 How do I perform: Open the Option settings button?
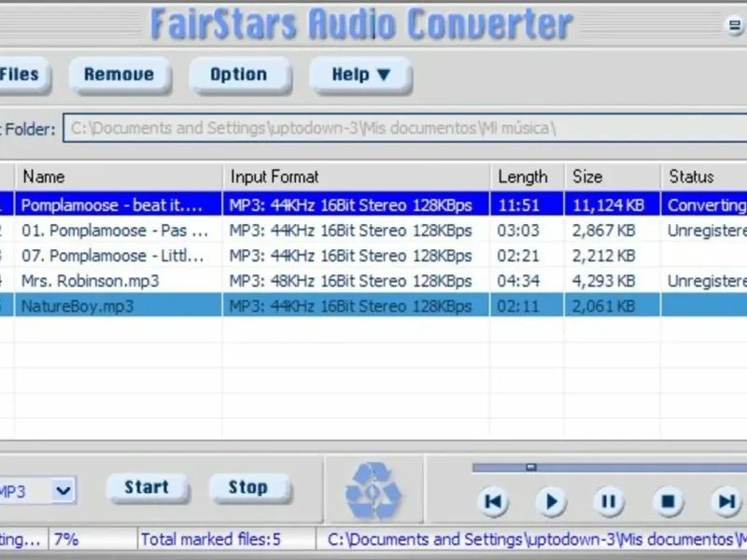(x=239, y=75)
